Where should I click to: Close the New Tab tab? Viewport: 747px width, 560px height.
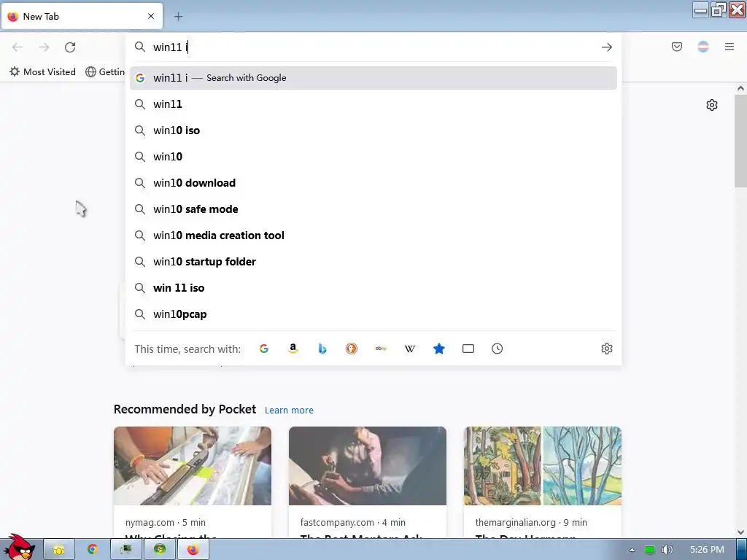pos(151,16)
